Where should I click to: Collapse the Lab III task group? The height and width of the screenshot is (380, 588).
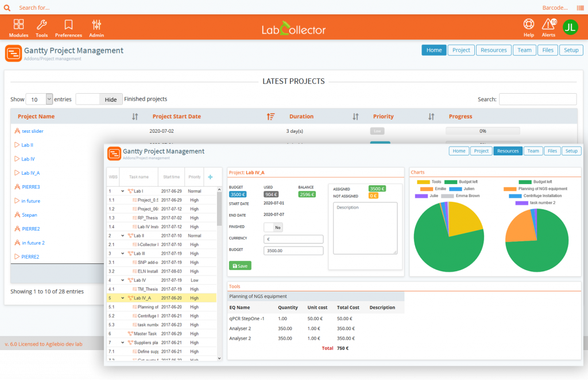[x=122, y=254]
